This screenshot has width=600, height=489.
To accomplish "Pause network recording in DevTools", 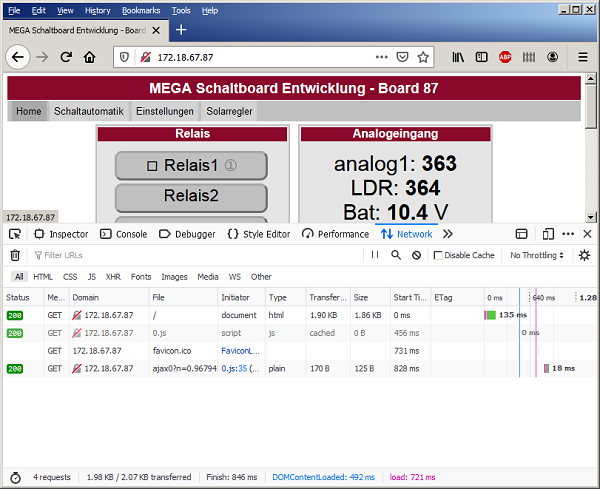I will pos(375,255).
